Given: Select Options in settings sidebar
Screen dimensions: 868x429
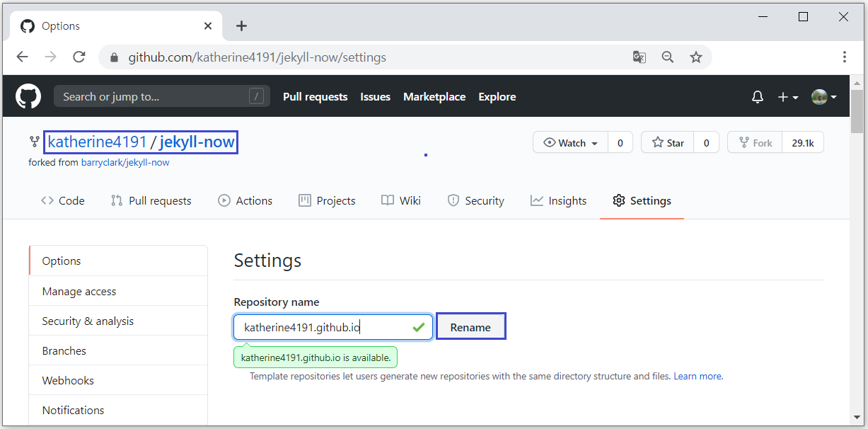Looking at the screenshot, I should coord(118,261).
